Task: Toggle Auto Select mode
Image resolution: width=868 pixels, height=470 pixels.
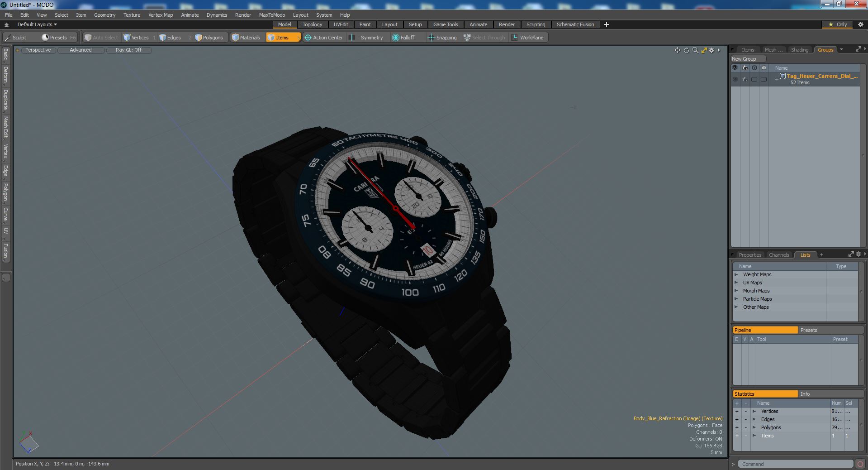Action: 101,38
